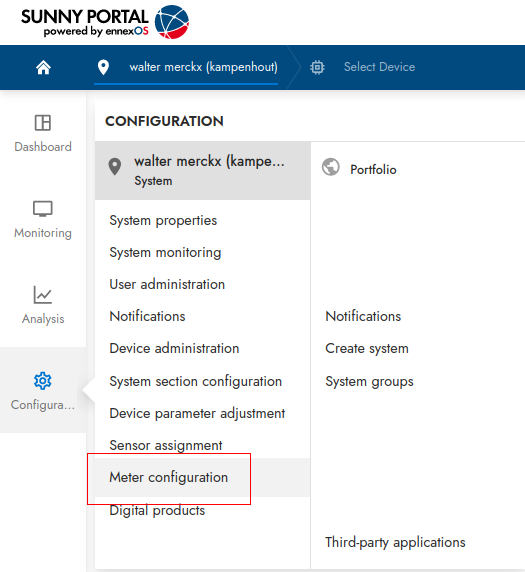Select walter merckx (kampenhout) breadcrumb
Screen dimensions: 525x572
coord(204,67)
